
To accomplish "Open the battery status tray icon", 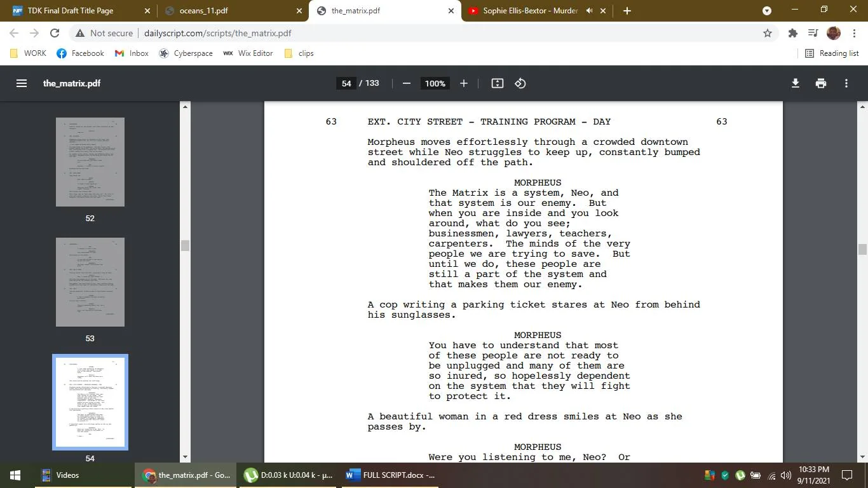I will tap(756, 475).
